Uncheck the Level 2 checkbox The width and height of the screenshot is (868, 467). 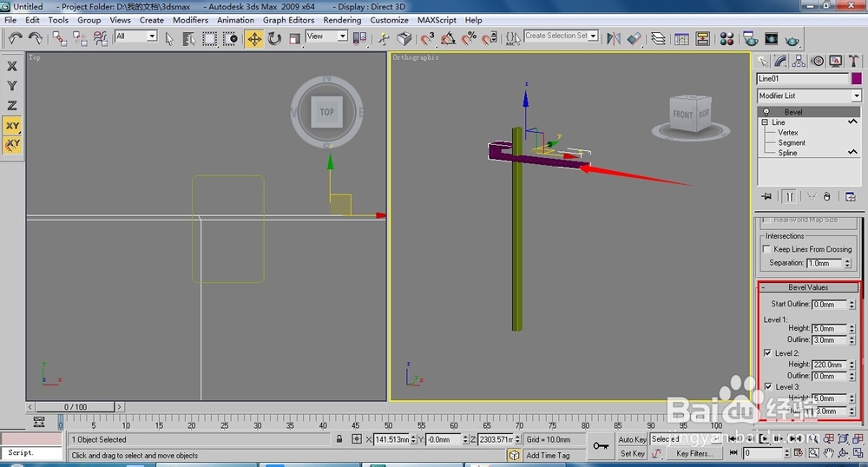(768, 353)
